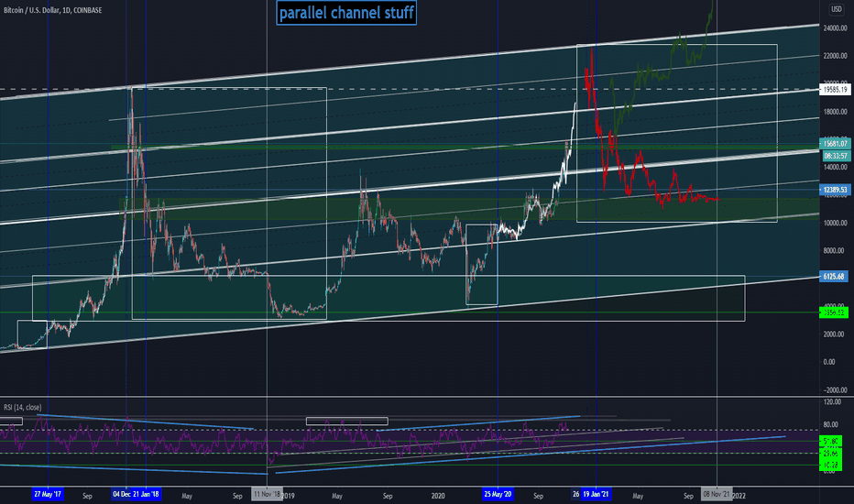Image resolution: width=854 pixels, height=504 pixels.
Task: Open the USD currency selector
Action: (836, 9)
